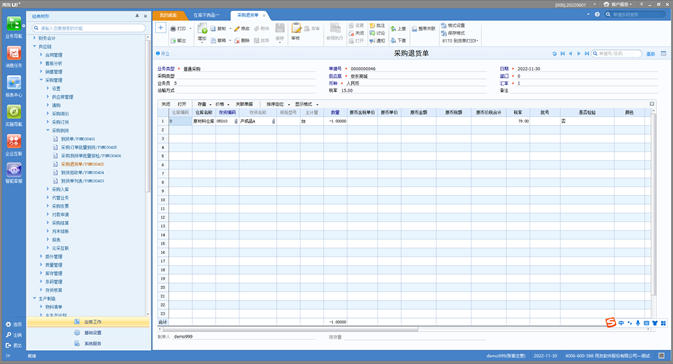Expand the 销售管理 tree node

tap(41, 72)
